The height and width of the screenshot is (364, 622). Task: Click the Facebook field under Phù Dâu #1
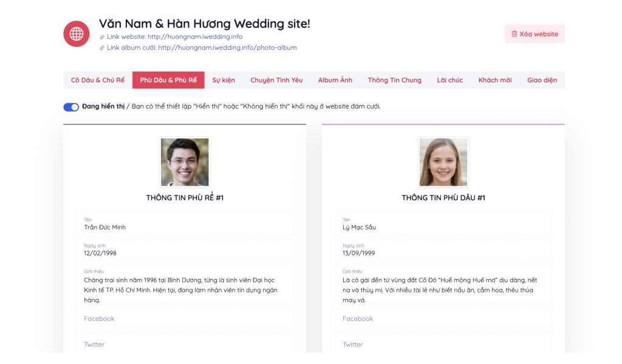(x=443, y=318)
